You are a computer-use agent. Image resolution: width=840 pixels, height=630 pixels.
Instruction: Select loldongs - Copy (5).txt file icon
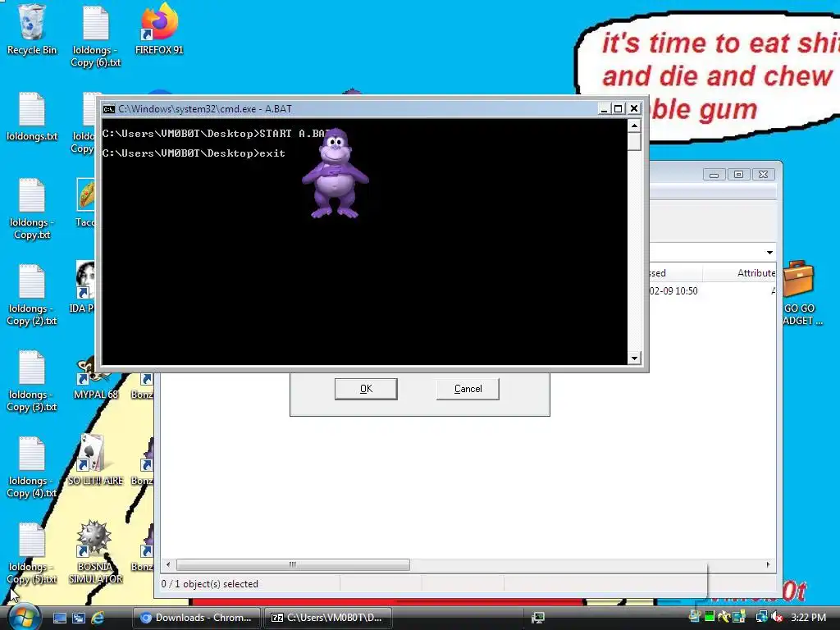[x=32, y=554]
